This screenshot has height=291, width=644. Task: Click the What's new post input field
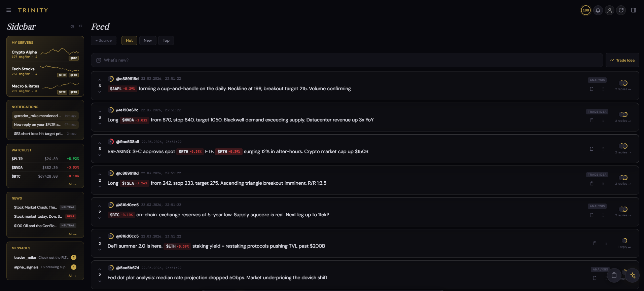(347, 60)
